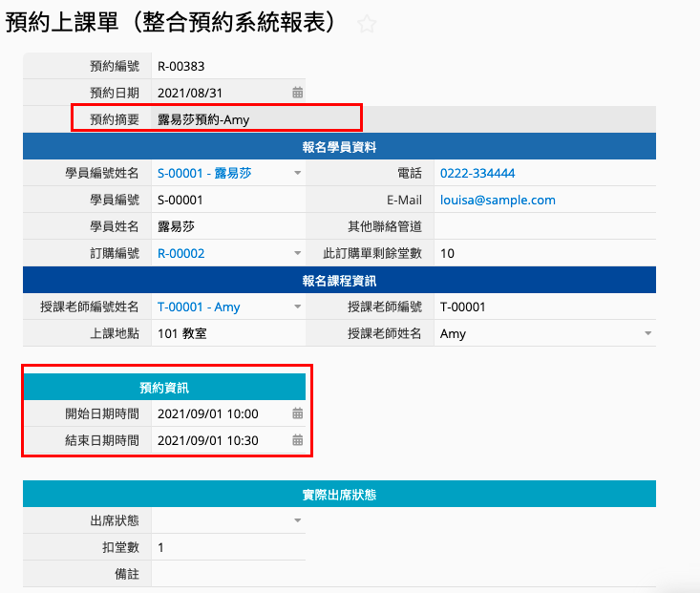Open calendar picker for 結束日期時間
Viewport: 700px width, 593px height.
click(297, 440)
